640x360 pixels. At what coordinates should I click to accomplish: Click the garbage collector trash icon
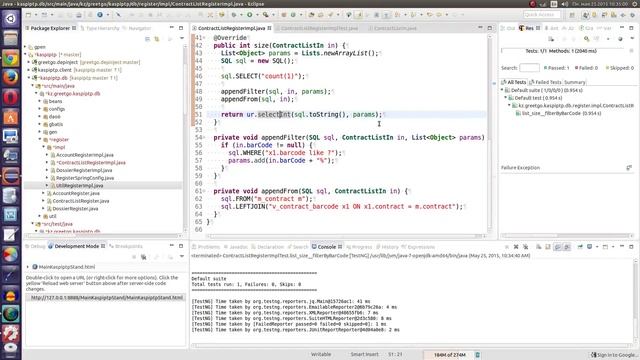[478, 355]
